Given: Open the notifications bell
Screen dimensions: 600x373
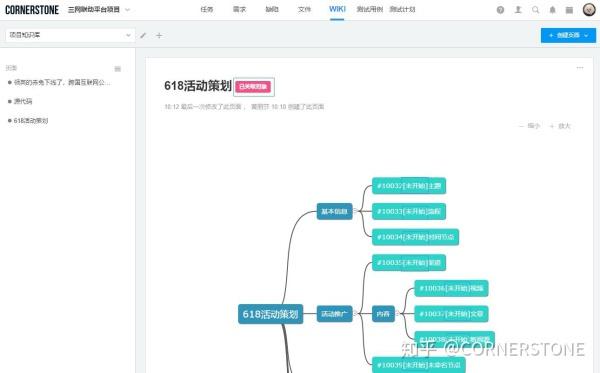Looking at the screenshot, I should 553,10.
